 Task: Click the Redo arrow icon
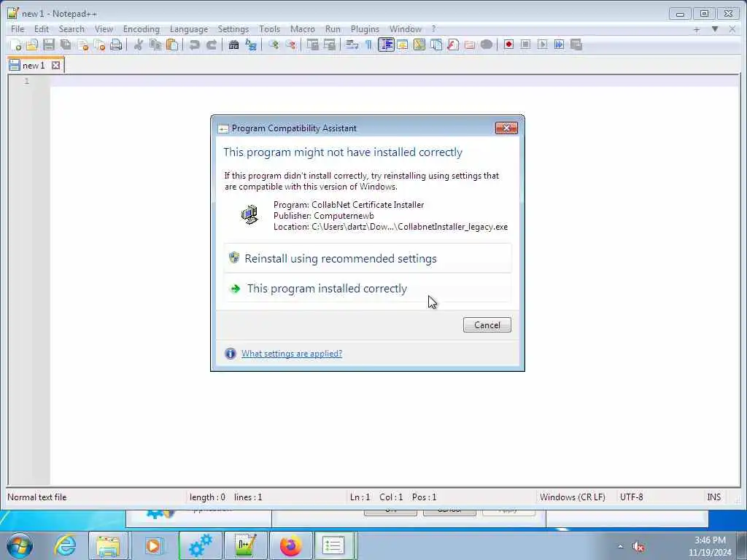point(212,44)
